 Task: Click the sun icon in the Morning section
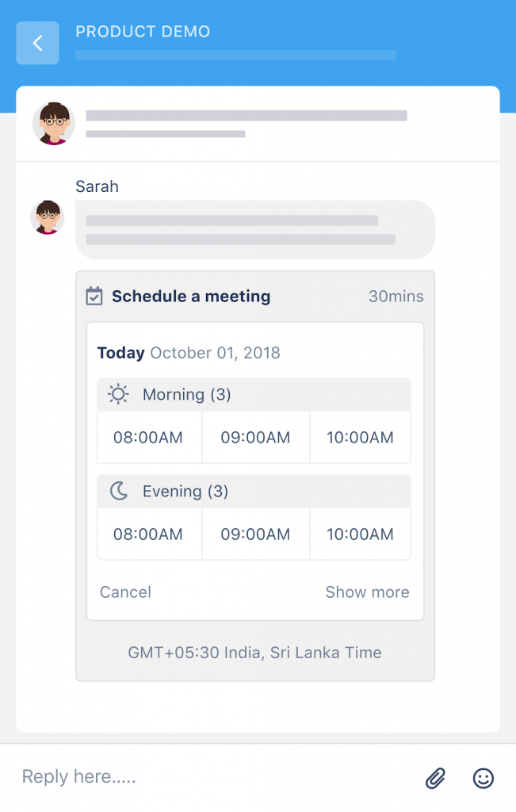pos(117,394)
